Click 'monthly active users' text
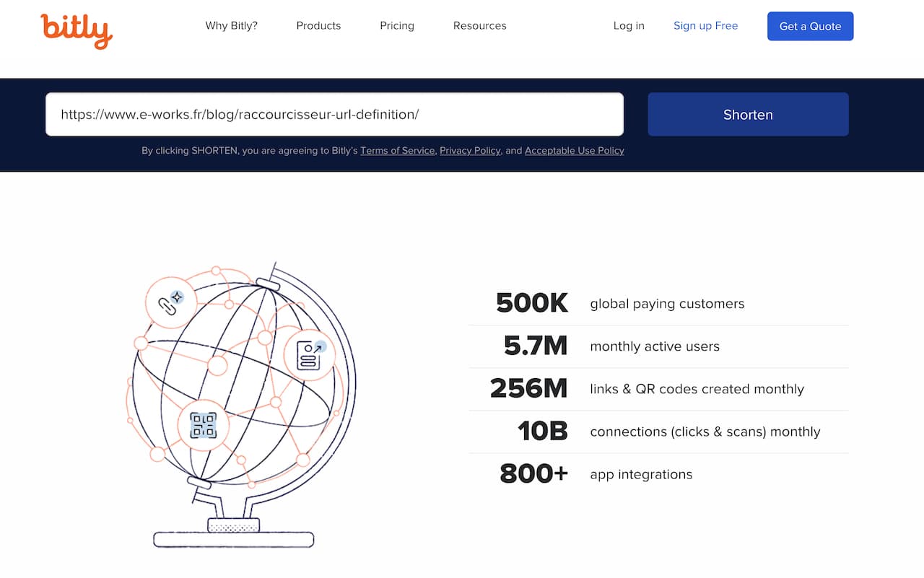The width and height of the screenshot is (924, 578). (655, 346)
